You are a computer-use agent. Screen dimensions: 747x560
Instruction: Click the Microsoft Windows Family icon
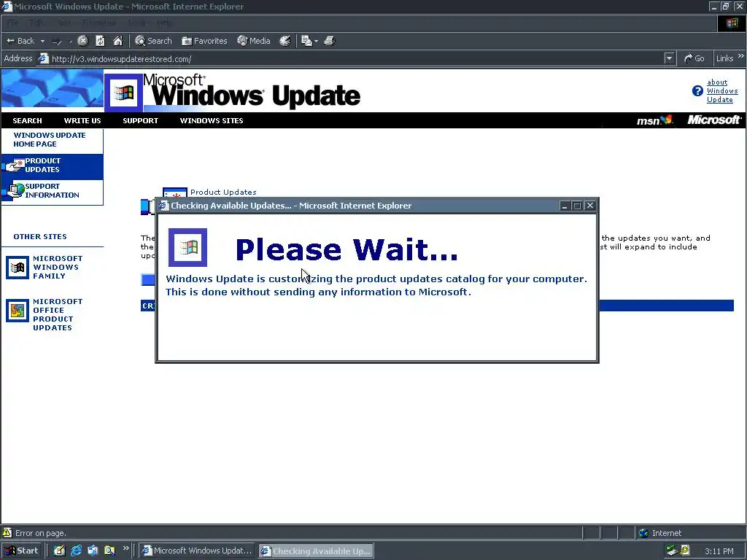(x=18, y=267)
